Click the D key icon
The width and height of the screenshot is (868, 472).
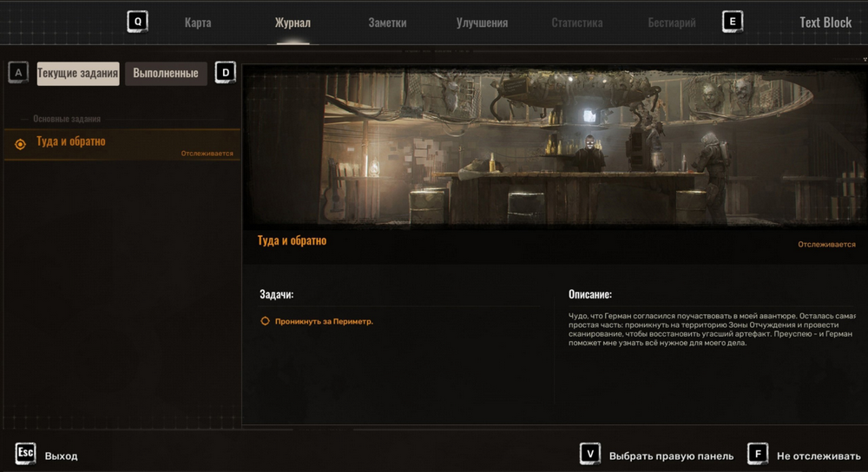226,73
